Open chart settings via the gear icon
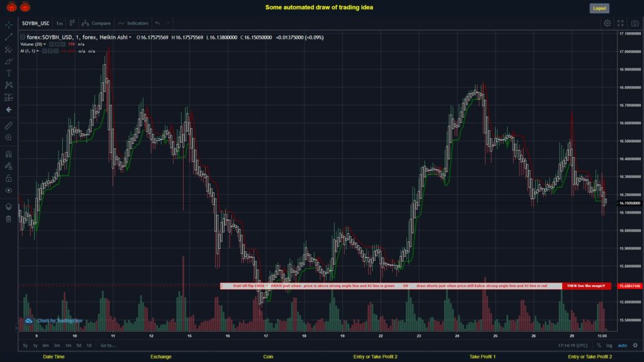The image size is (644, 362). [608, 23]
